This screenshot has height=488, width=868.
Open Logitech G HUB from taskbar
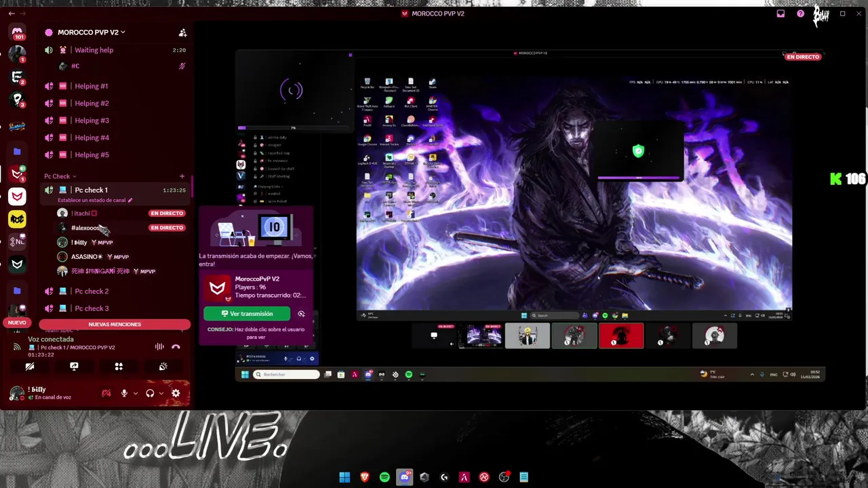tap(444, 477)
